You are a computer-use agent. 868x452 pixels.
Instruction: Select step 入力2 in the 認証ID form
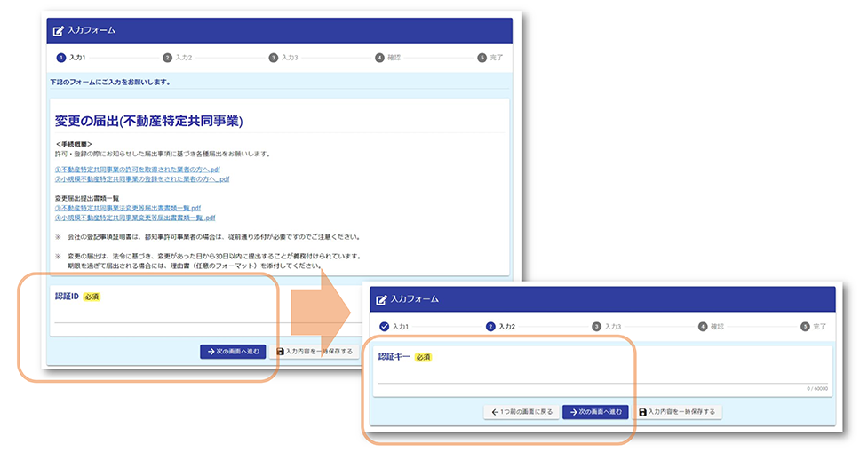tap(177, 58)
